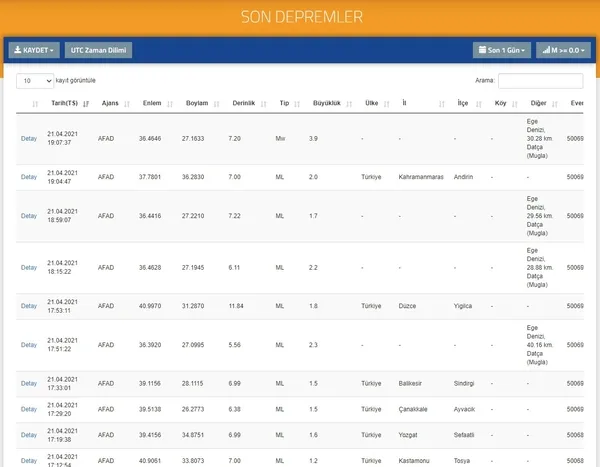
Task: Click the Kastamonu province cell
Action: 414,461
